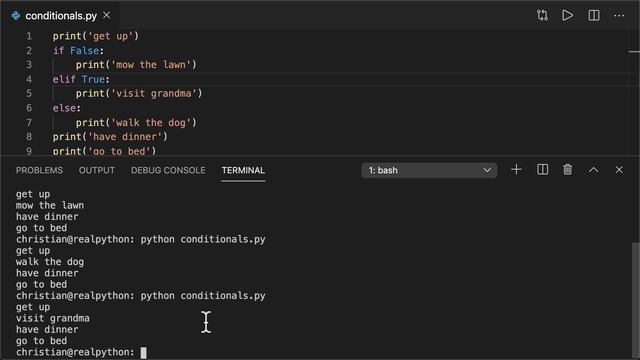
Task: Switch to the OUTPUT panel tab
Action: point(97,170)
